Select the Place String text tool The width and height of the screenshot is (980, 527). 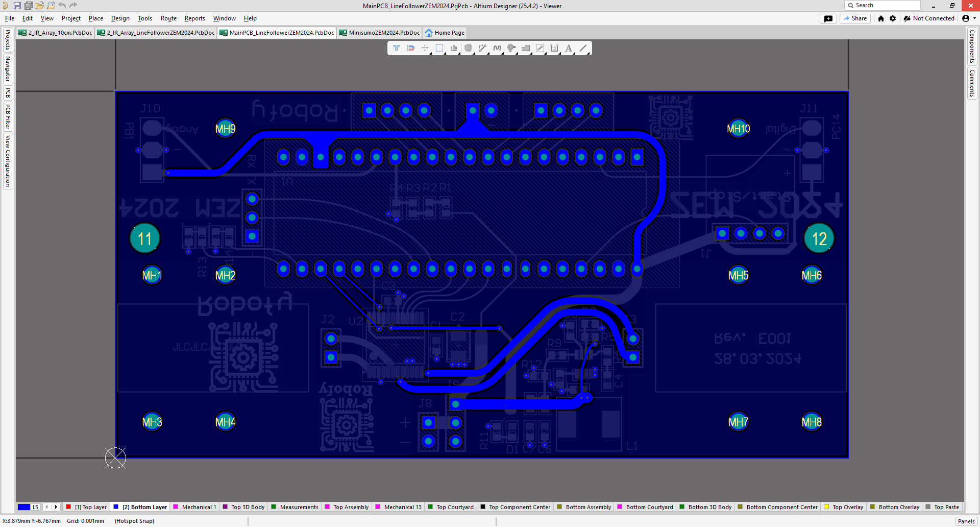[569, 48]
